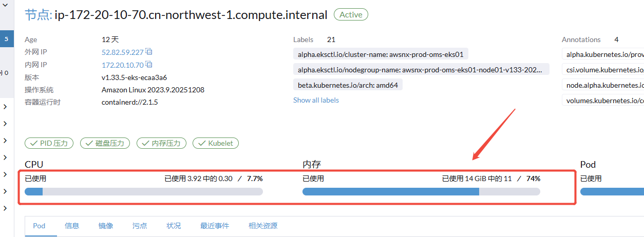Click the PID 压力 status badge
This screenshot has height=237, width=644.
[x=49, y=144]
